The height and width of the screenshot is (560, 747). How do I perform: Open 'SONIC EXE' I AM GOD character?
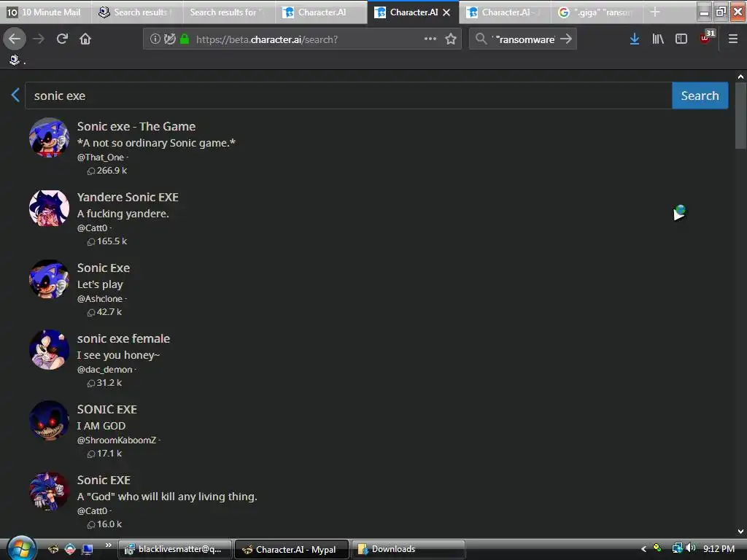(107, 410)
